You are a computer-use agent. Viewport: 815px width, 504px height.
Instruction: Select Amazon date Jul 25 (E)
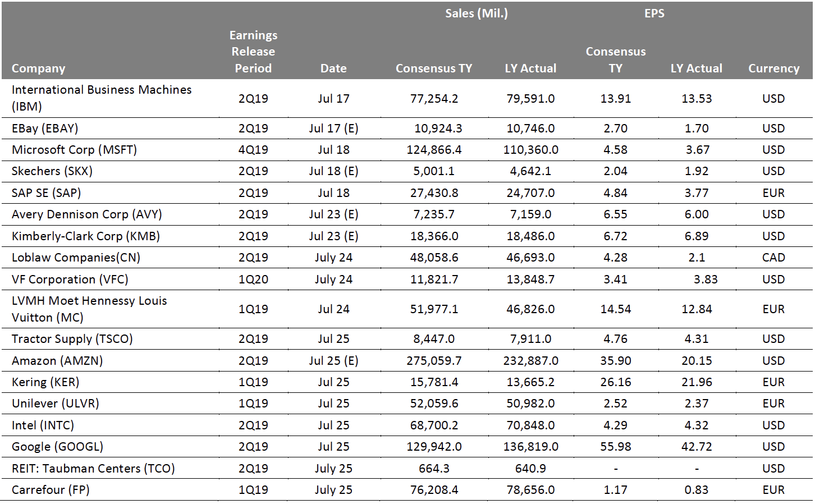(x=333, y=361)
